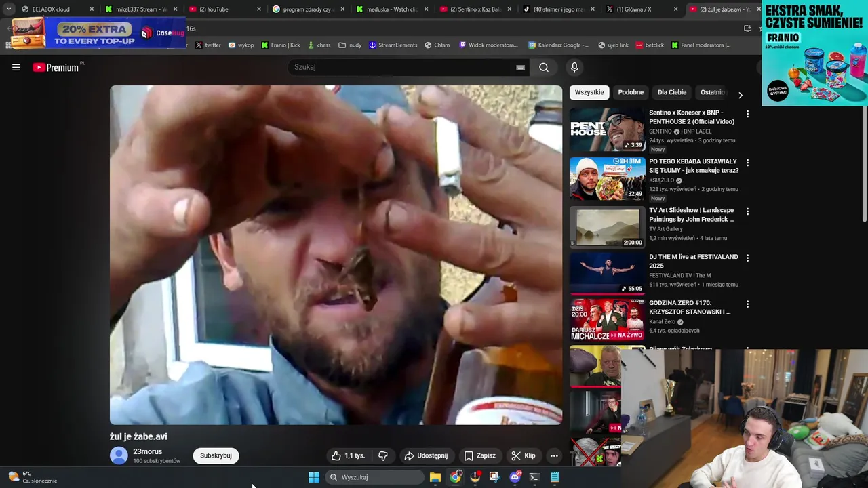Viewport: 868px width, 488px height.
Task: Show more filter chips with right arrow
Action: click(741, 95)
